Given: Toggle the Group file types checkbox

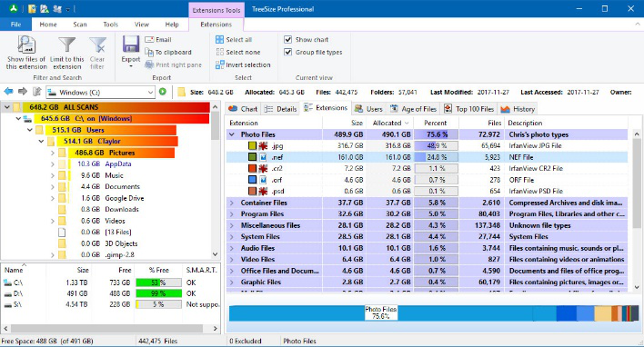Looking at the screenshot, I should point(288,52).
